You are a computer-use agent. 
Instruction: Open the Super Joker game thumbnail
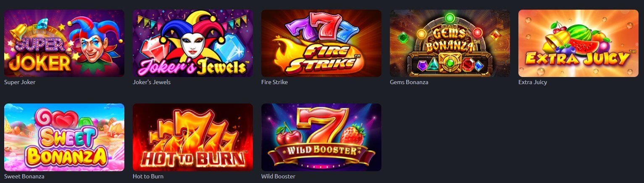(x=64, y=43)
